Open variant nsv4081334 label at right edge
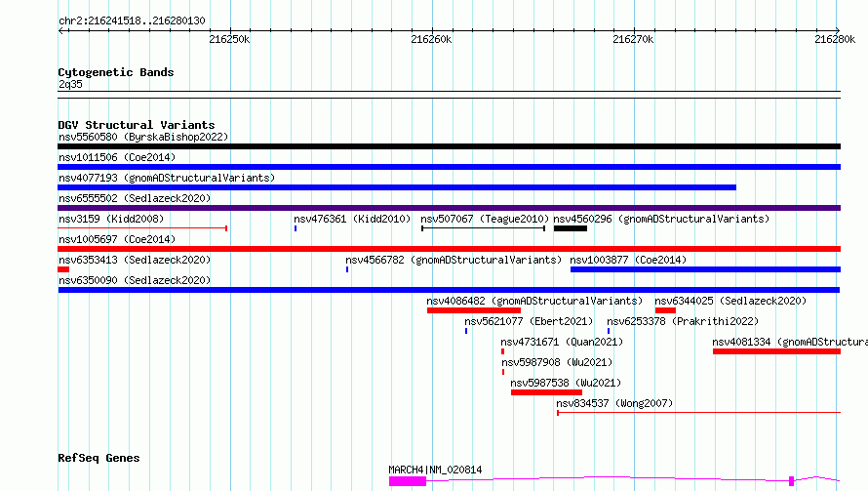 (x=790, y=342)
